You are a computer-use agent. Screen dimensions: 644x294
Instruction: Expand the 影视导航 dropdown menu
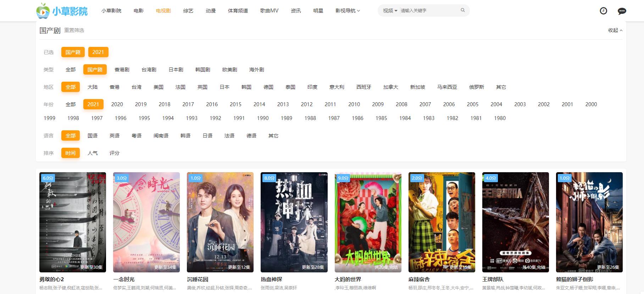point(348,11)
